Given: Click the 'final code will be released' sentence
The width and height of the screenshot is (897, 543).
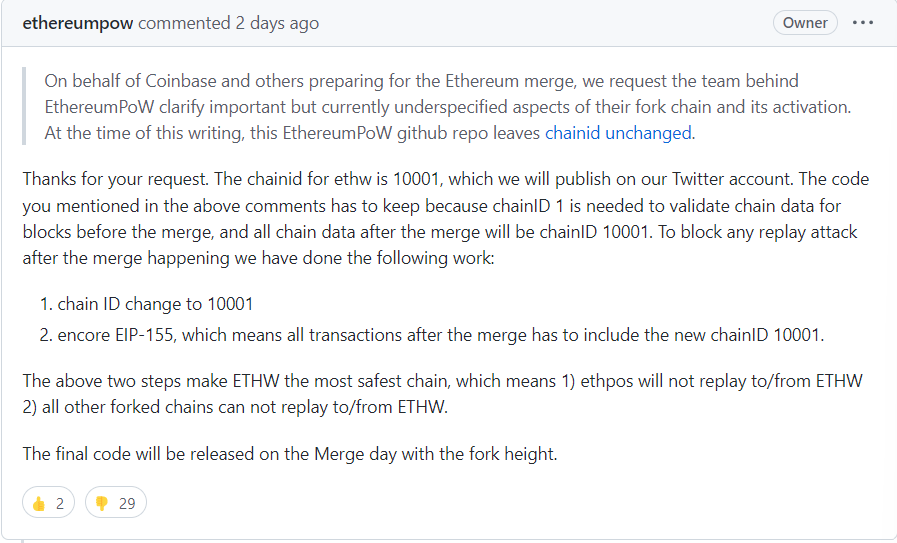Looking at the screenshot, I should pos(290,454).
